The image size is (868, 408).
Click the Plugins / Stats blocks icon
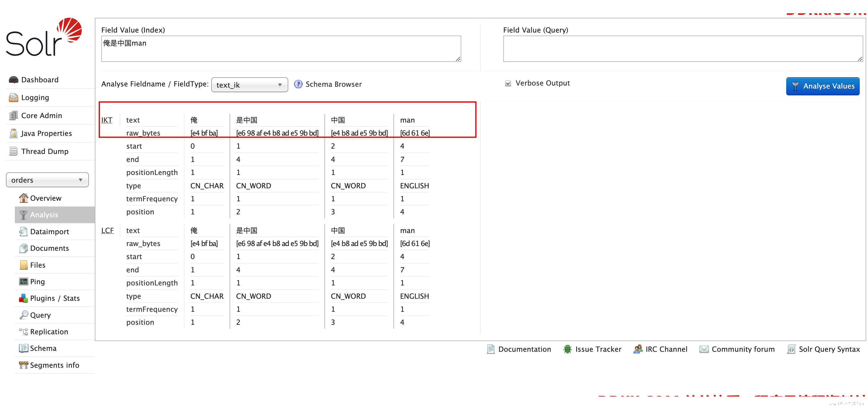pyautogui.click(x=23, y=298)
